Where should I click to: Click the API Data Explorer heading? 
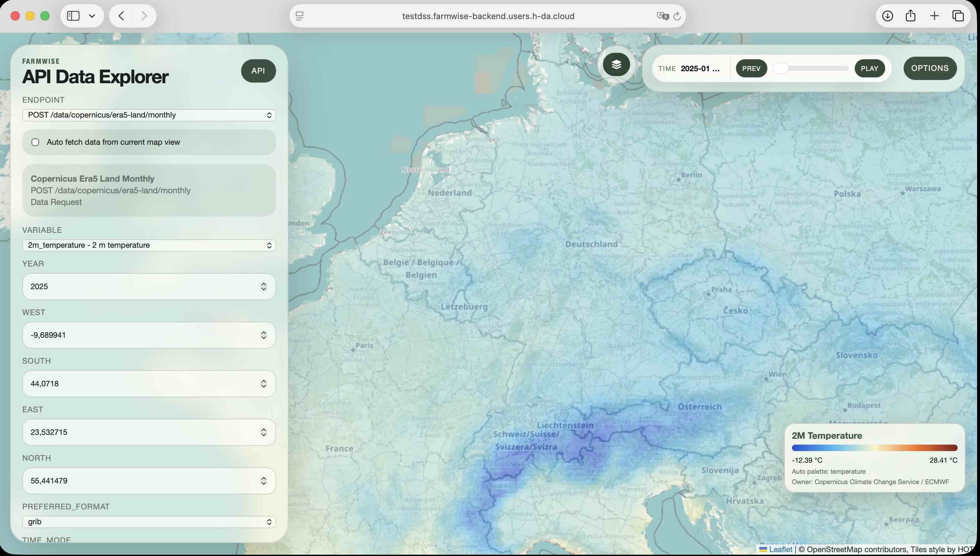(95, 77)
